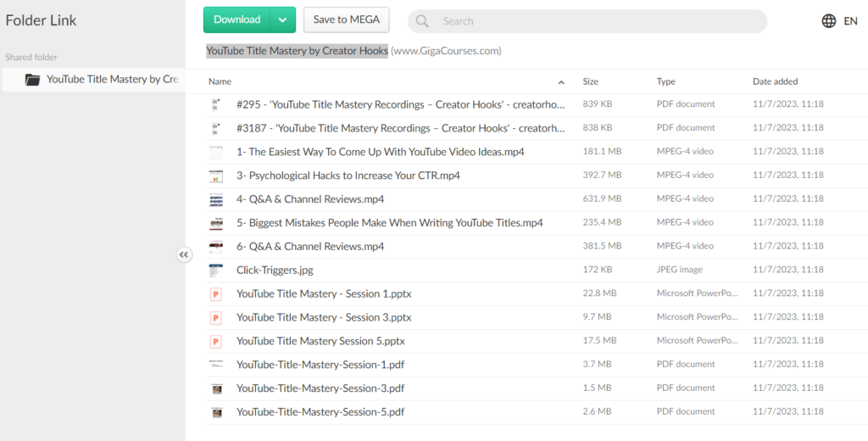Sort by the Type column header

click(x=666, y=81)
